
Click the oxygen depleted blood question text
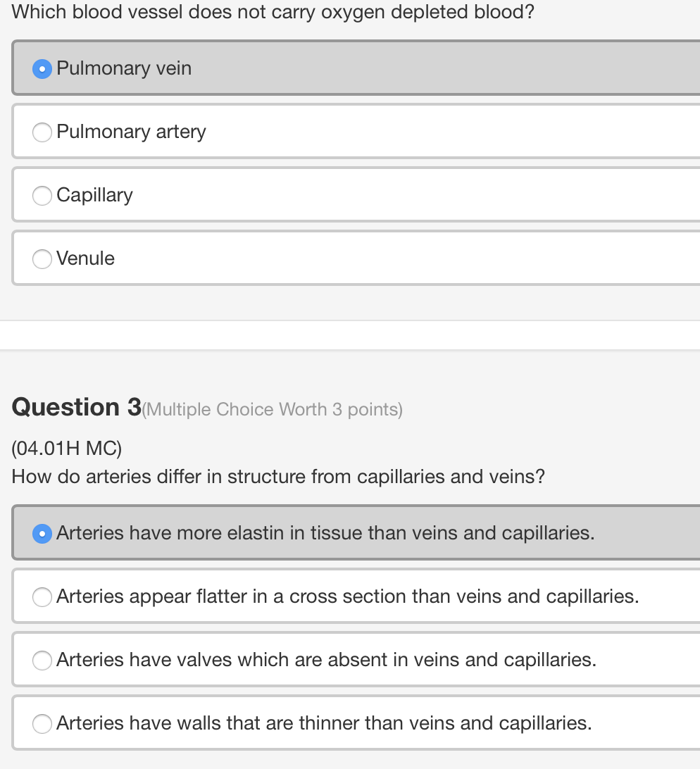(273, 12)
